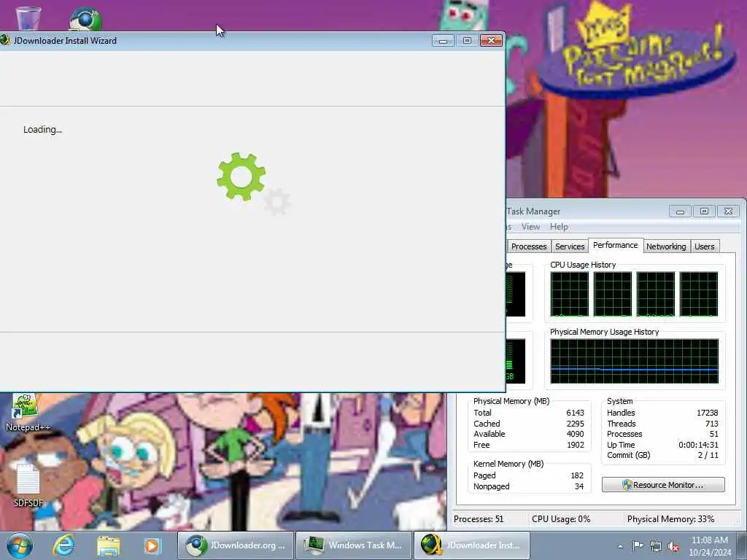Image resolution: width=747 pixels, height=560 pixels.
Task: Click Free memory value 1902
Action: pos(575,445)
